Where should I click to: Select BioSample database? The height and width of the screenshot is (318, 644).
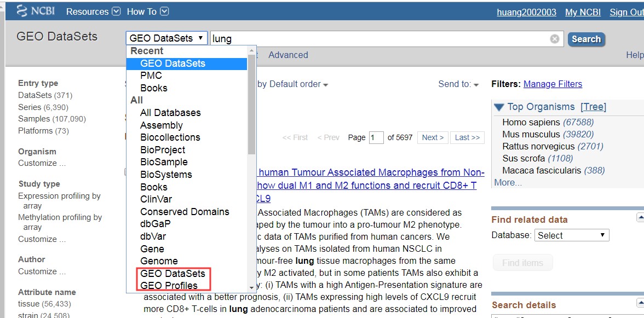pos(164,162)
